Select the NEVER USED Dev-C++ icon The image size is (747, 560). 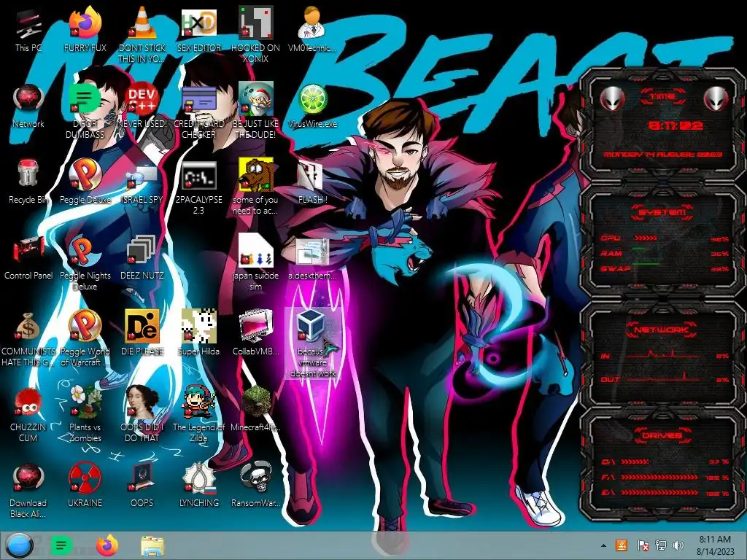[x=142, y=99]
